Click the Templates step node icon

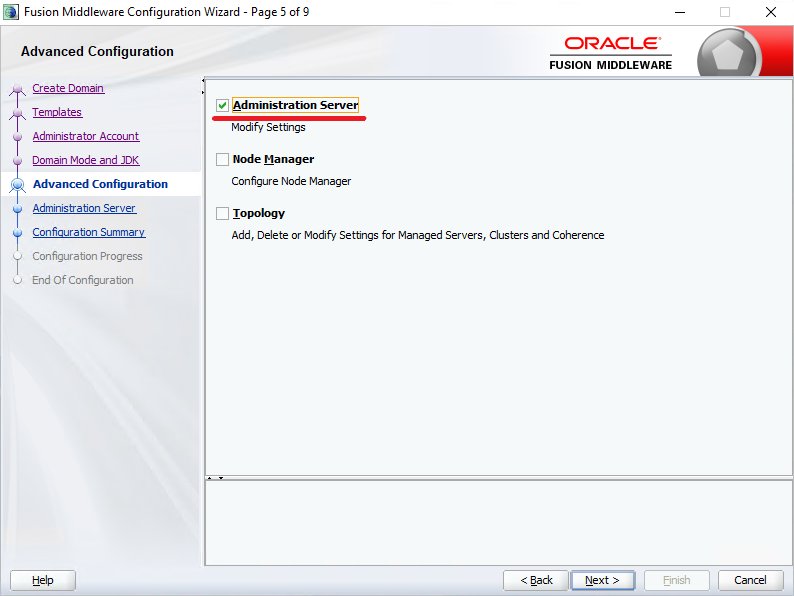(18, 113)
